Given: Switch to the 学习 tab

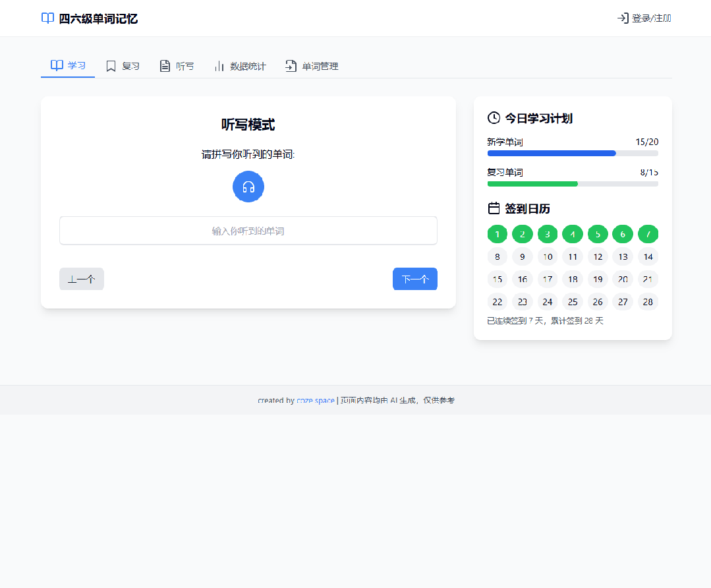Looking at the screenshot, I should (x=68, y=66).
